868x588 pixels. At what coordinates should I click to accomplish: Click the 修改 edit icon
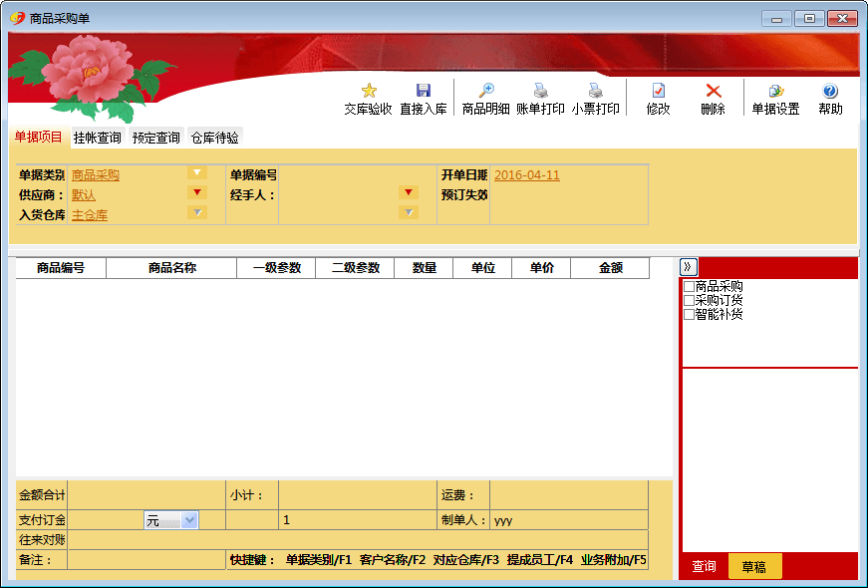658,91
